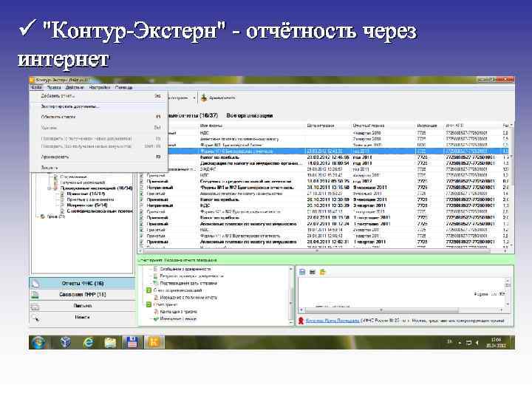The height and width of the screenshot is (399, 532).
Task: Click the print icon in preview pane
Action: point(313,272)
